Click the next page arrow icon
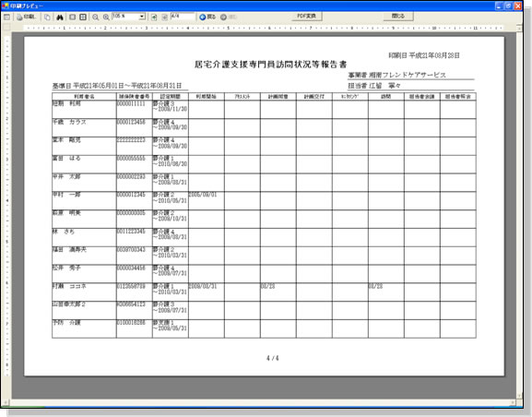The width and height of the screenshot is (532, 417). click(164, 17)
